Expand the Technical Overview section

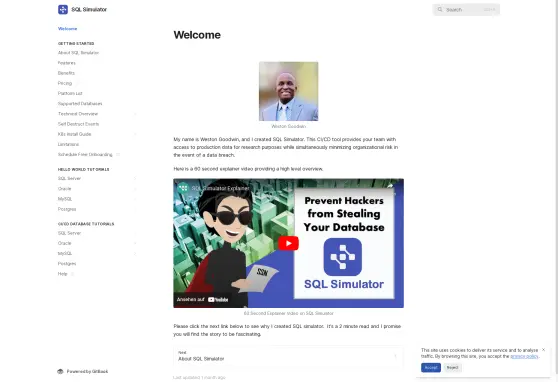click(x=135, y=114)
